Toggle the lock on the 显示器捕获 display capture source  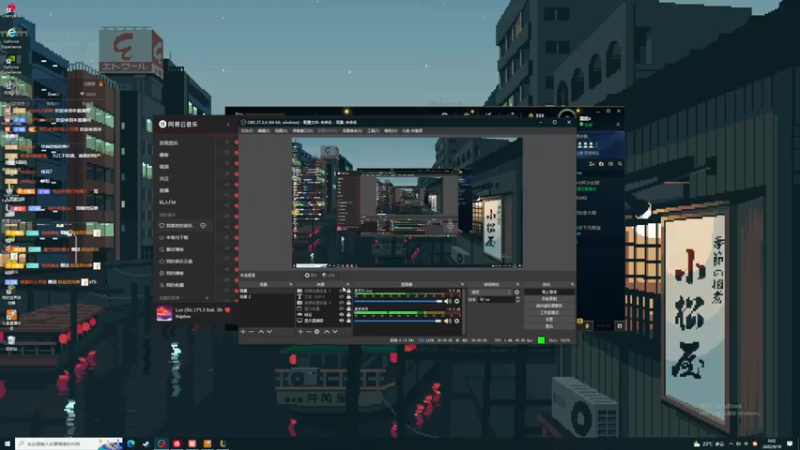coord(349,321)
